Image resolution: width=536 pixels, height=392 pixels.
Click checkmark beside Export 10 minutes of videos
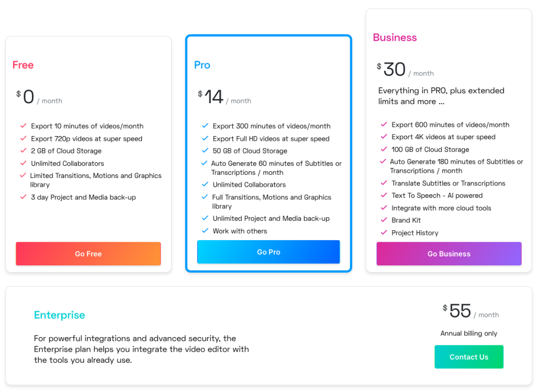tap(23, 126)
